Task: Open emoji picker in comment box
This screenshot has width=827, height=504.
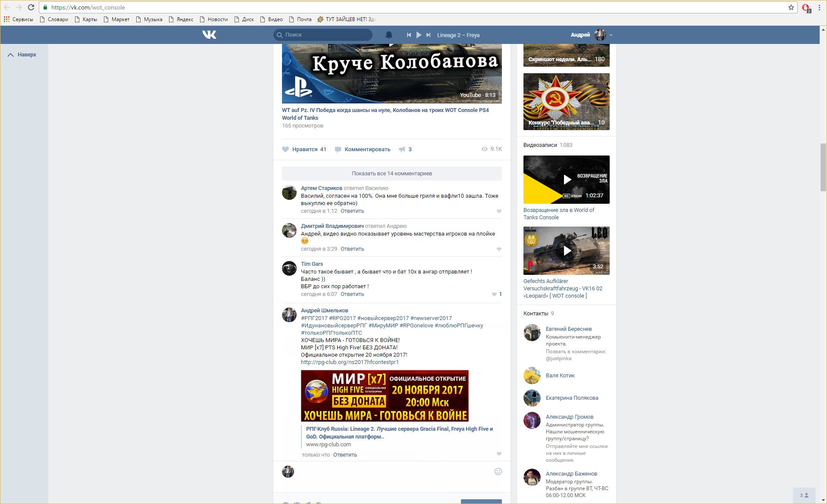Action: (498, 471)
